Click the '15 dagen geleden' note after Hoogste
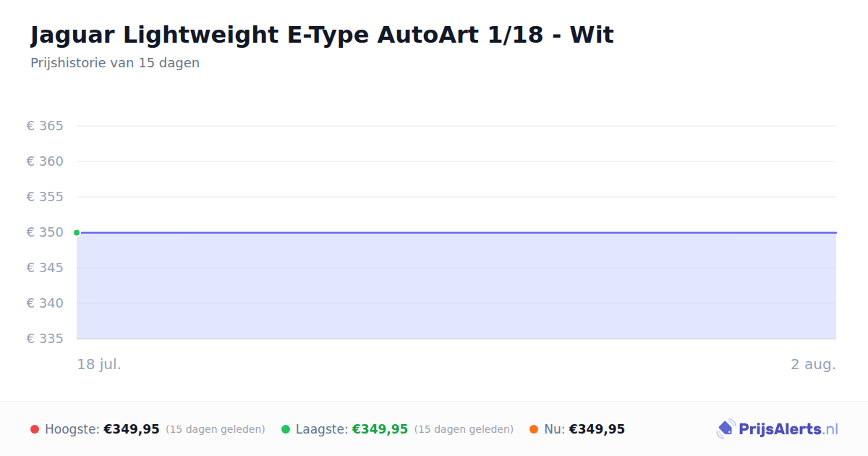Viewport: 868px width, 456px height. coord(216,429)
